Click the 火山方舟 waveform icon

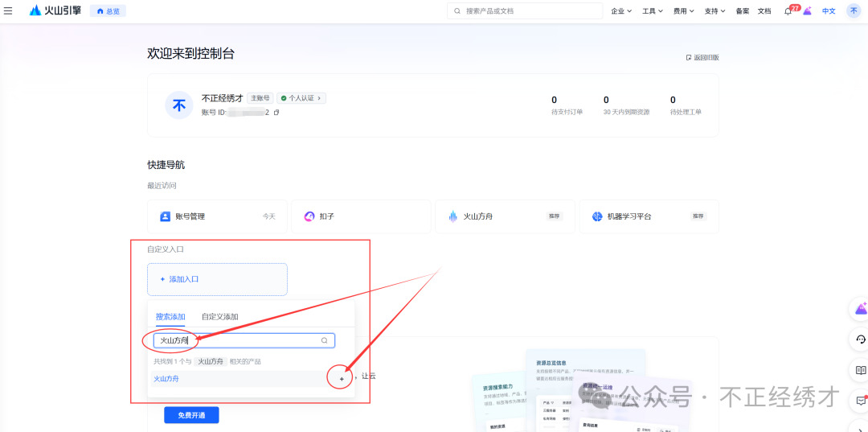452,216
